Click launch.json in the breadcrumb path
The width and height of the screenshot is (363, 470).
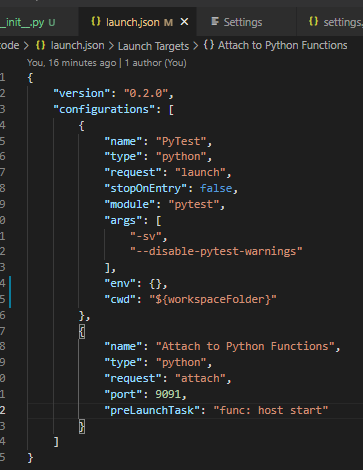[77, 45]
